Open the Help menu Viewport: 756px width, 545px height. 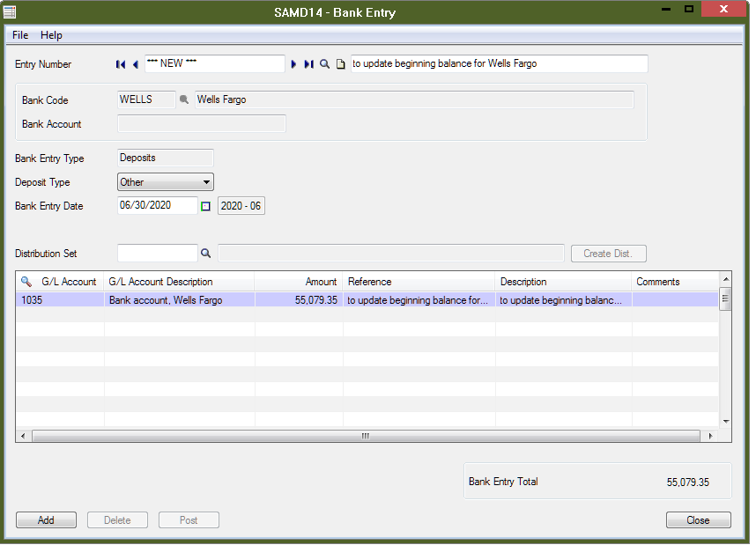coord(51,35)
